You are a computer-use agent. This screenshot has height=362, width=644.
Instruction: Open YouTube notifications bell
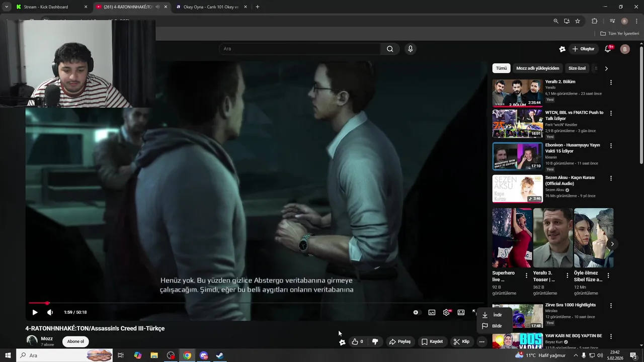click(608, 49)
